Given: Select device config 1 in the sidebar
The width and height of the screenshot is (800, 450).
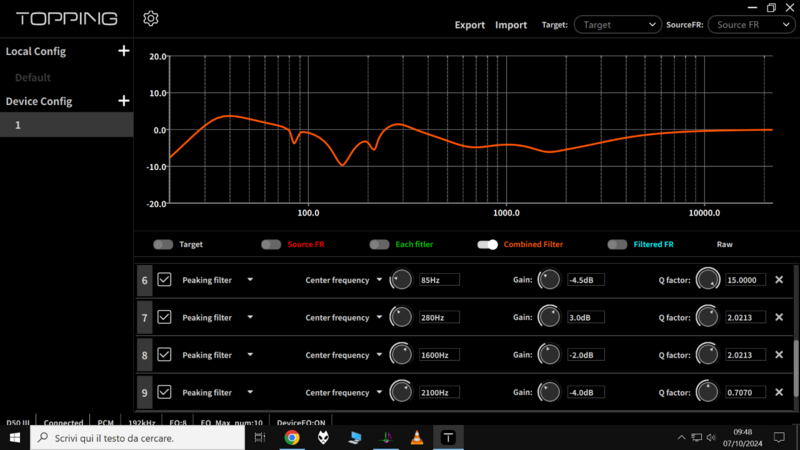Looking at the screenshot, I should (66, 125).
